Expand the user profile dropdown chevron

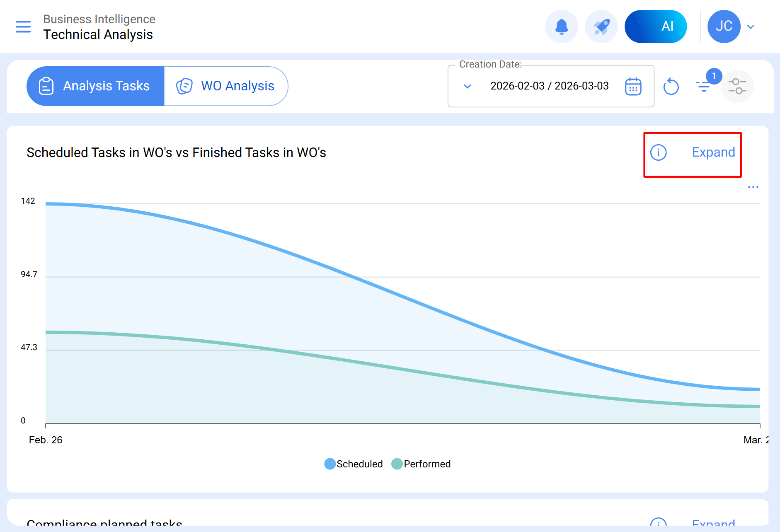tap(751, 27)
